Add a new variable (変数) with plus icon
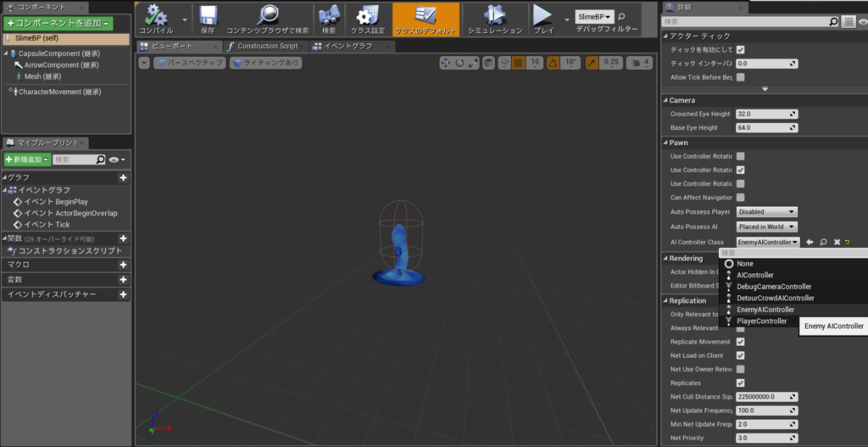 click(124, 280)
